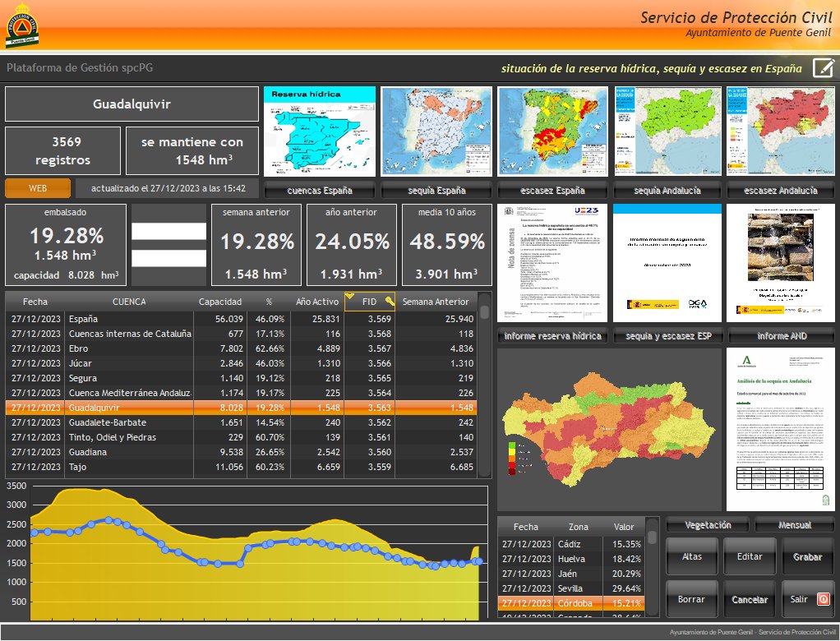
Task: Select the Tajo row
Action: pyautogui.click(x=241, y=467)
